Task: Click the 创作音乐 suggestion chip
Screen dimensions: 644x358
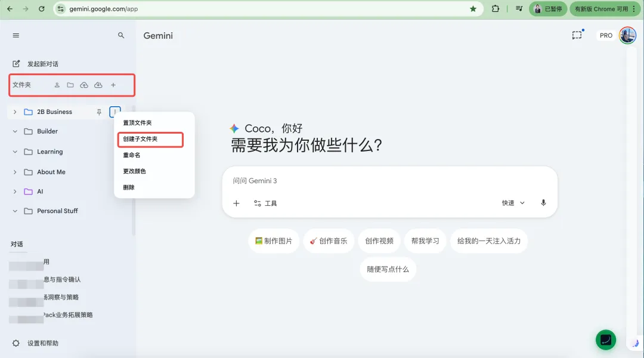Action: point(329,241)
